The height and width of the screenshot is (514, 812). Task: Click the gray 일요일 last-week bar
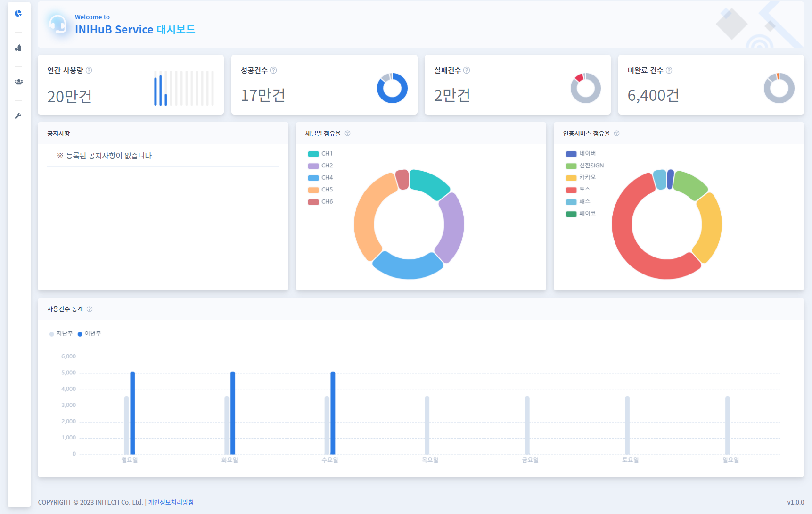pyautogui.click(x=728, y=425)
